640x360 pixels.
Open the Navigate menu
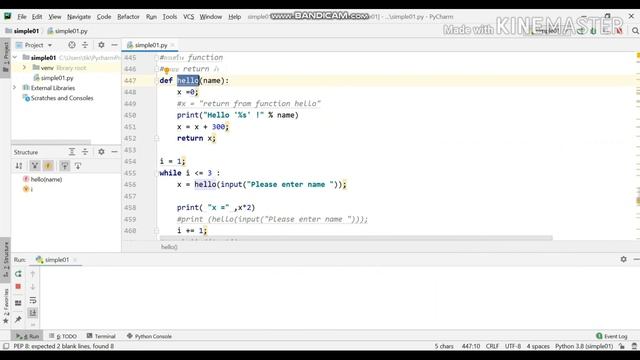coord(79,17)
